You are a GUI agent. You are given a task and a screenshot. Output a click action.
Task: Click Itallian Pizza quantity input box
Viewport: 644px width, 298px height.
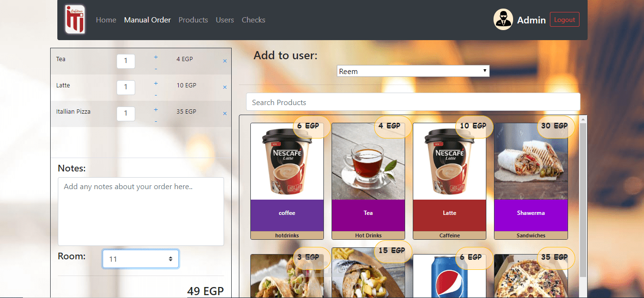(x=126, y=114)
